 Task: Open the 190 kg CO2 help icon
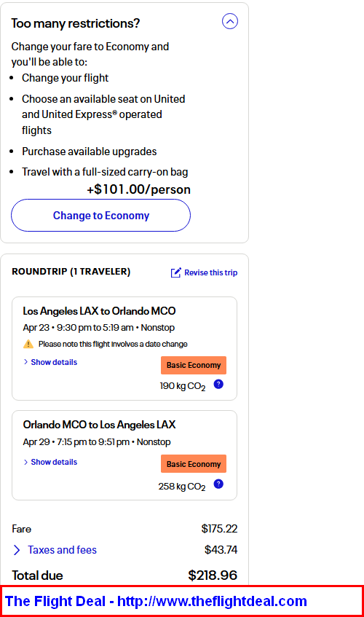[218, 384]
